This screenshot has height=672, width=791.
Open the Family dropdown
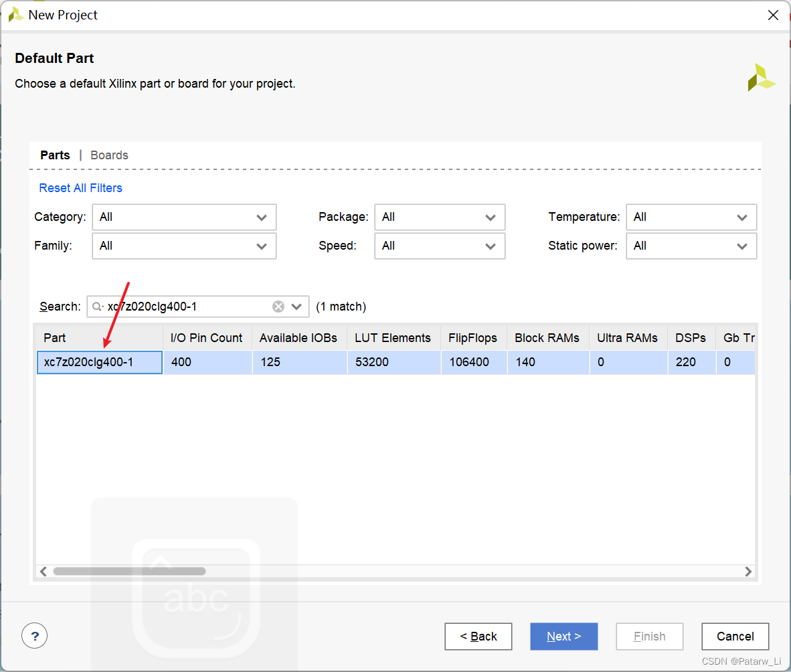coord(184,246)
